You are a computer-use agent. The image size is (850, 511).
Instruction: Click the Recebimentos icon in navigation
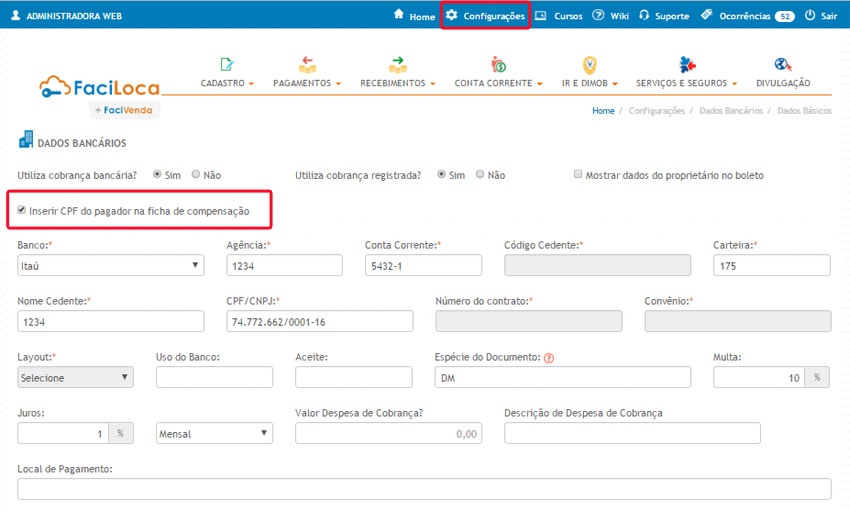[x=398, y=65]
